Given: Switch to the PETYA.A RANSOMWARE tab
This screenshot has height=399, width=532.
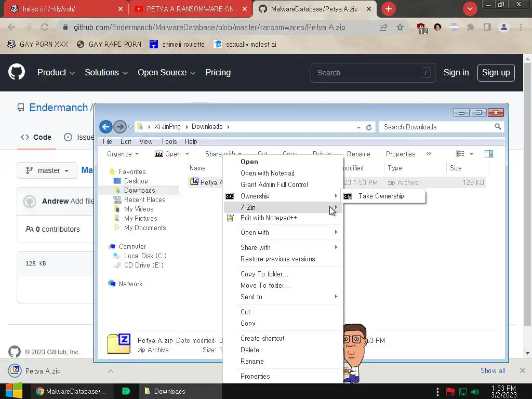Looking at the screenshot, I should 191,9.
